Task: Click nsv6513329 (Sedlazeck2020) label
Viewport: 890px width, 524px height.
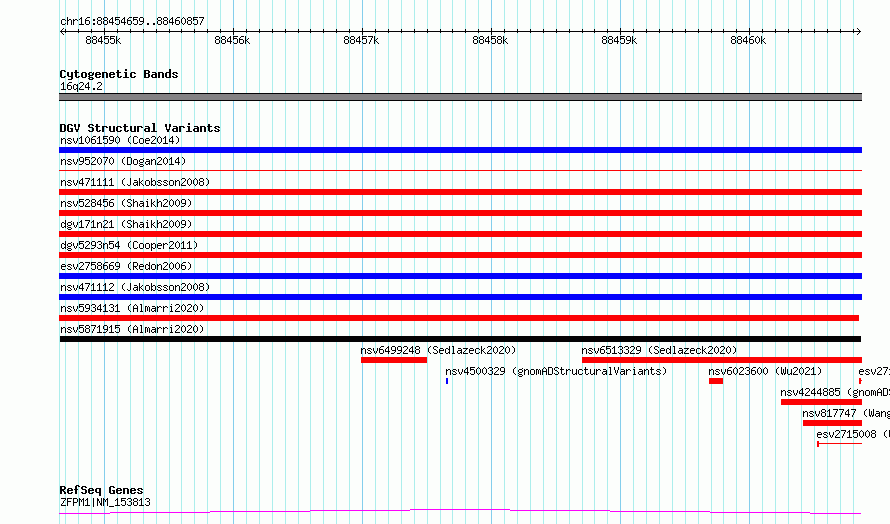Action: [659, 350]
